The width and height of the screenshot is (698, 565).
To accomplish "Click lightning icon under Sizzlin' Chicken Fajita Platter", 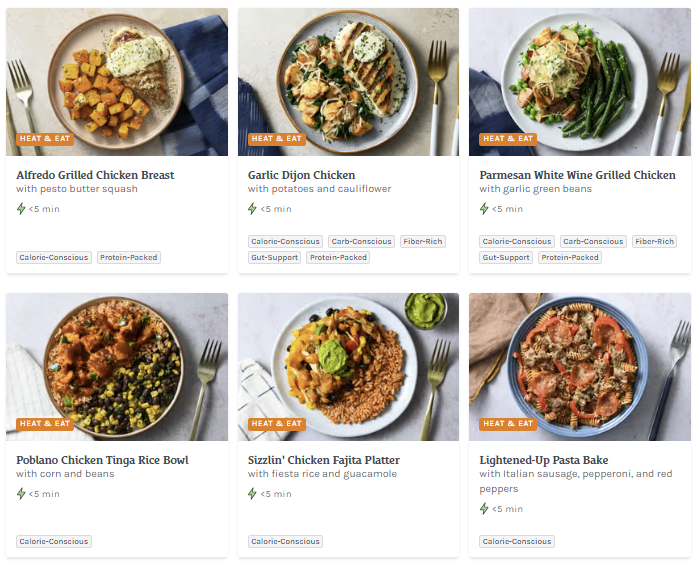I will (x=253, y=494).
